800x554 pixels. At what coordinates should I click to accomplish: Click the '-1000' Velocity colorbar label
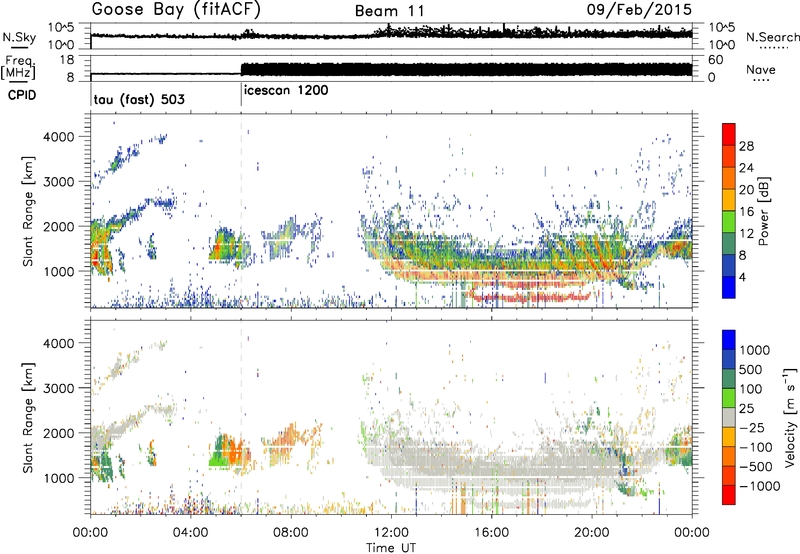tap(759, 486)
